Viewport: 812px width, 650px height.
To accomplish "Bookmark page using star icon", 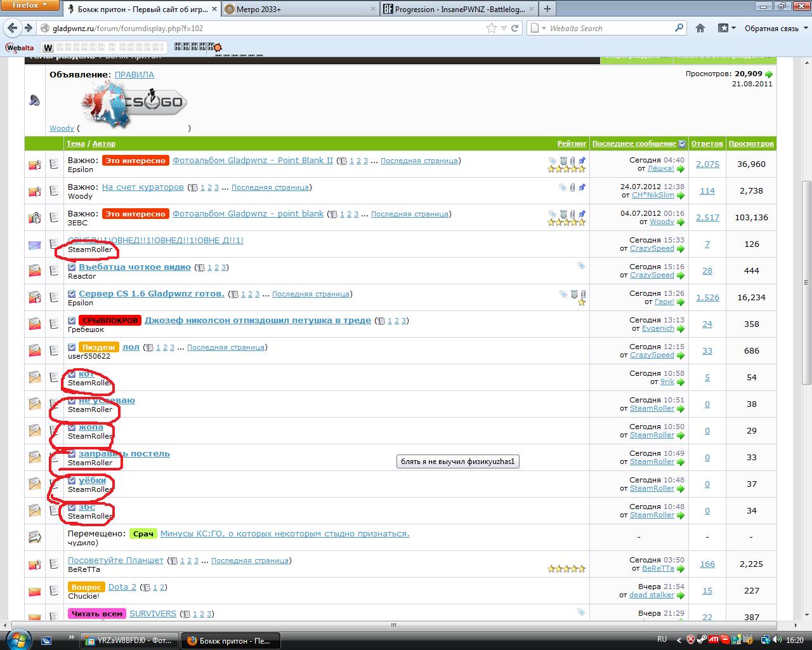I will pos(492,28).
